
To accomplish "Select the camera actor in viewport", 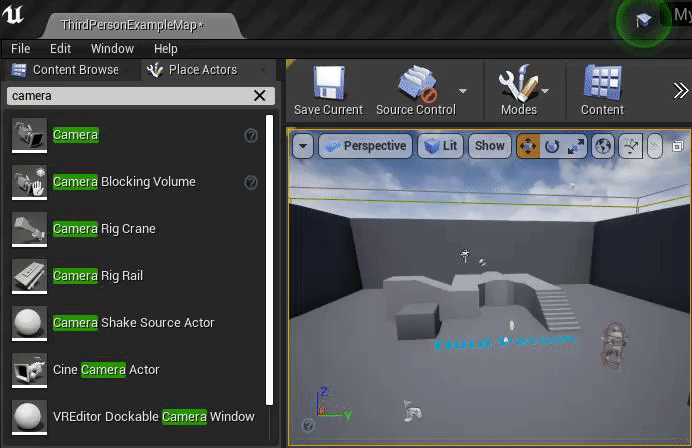I will (413, 411).
